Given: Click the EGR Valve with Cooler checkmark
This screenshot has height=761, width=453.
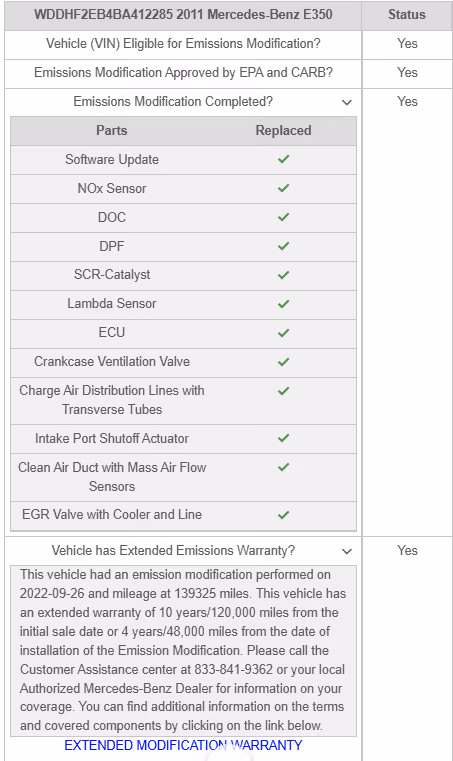Looking at the screenshot, I should [x=284, y=514].
